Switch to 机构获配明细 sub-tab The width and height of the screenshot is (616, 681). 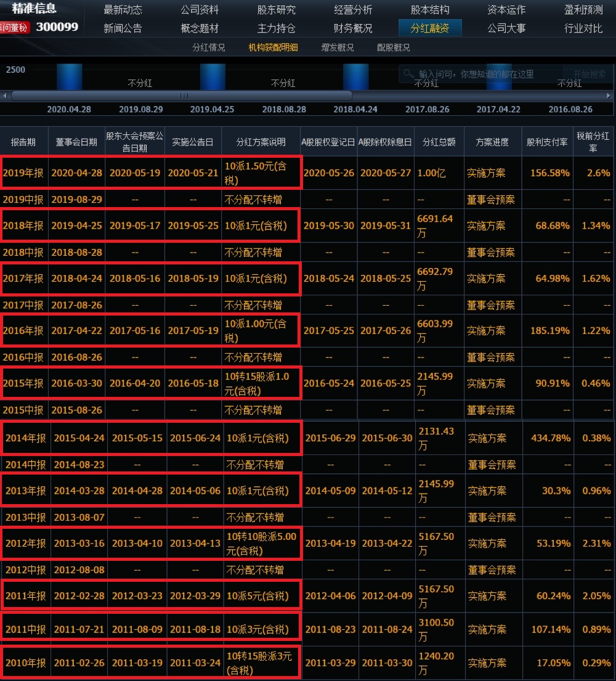273,47
